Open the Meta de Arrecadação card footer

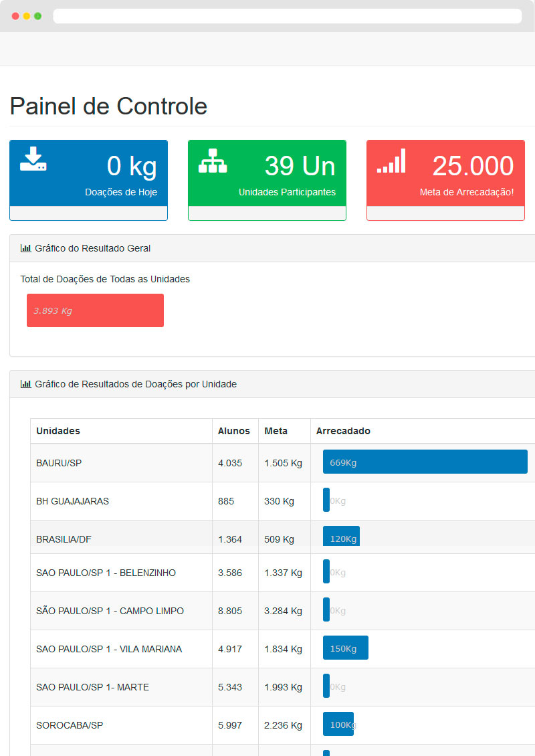point(445,213)
